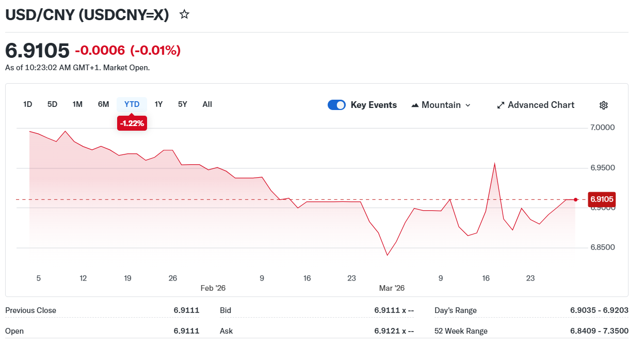The image size is (644, 344).
Task: Click the mid-March spike peak on chart
Action: coord(494,164)
